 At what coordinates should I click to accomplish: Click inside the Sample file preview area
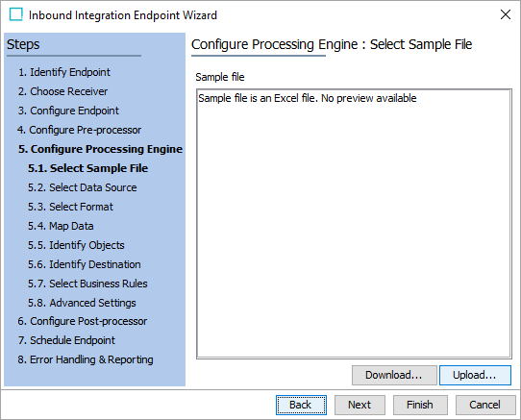coord(354,224)
